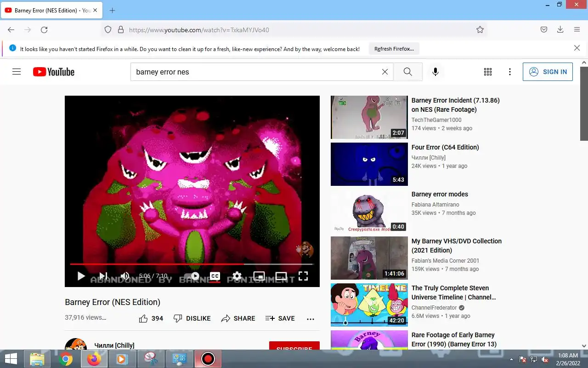Share the video

point(238,318)
